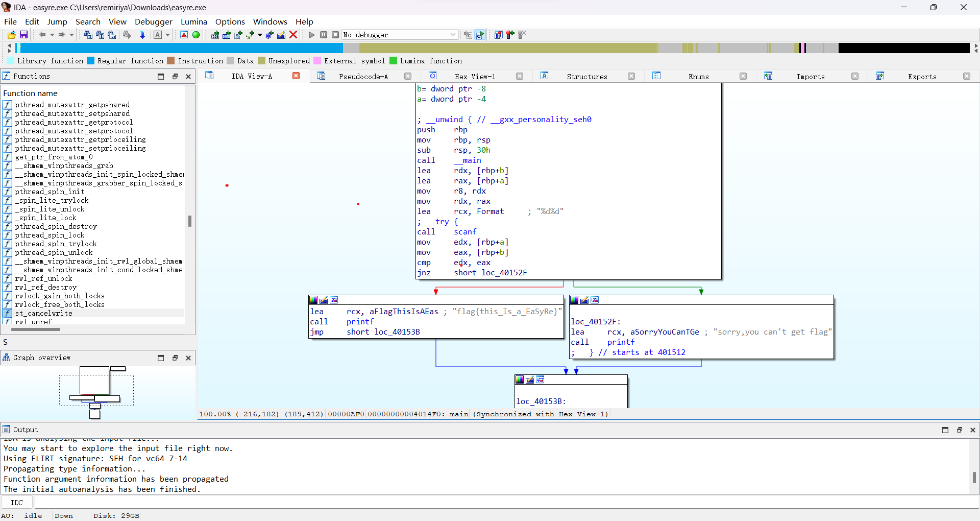Click the save database icon
Viewport: 980px width, 521px height.
[x=23, y=35]
